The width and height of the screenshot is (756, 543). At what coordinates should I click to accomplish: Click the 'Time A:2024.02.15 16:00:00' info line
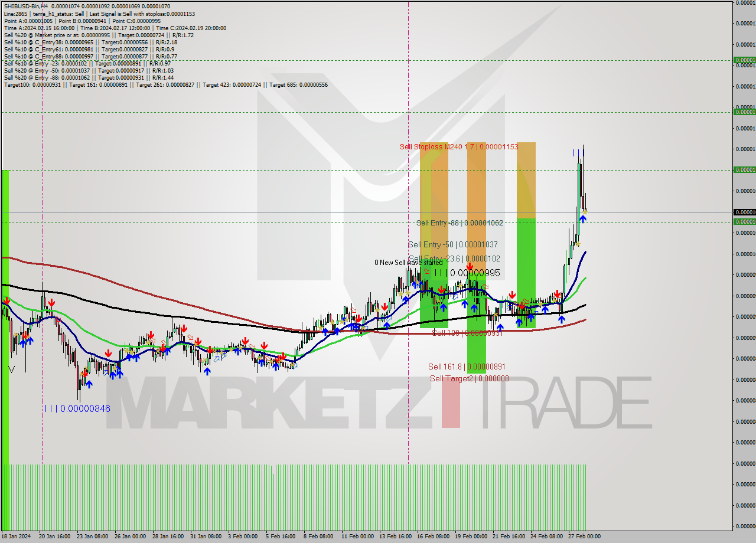[115, 28]
